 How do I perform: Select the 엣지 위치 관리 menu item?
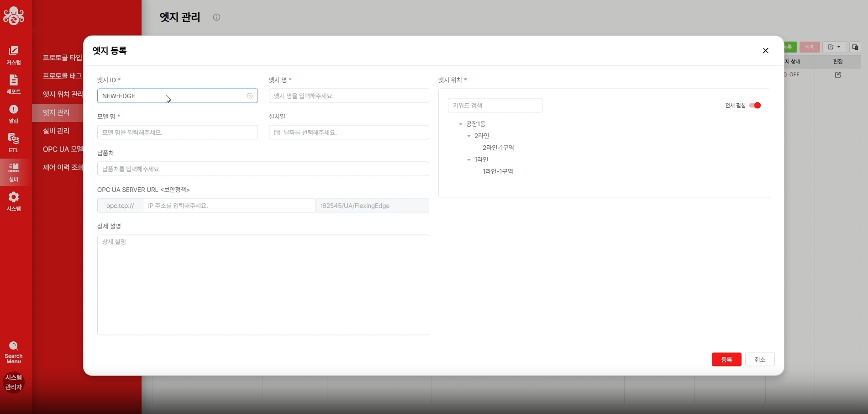[x=63, y=94]
